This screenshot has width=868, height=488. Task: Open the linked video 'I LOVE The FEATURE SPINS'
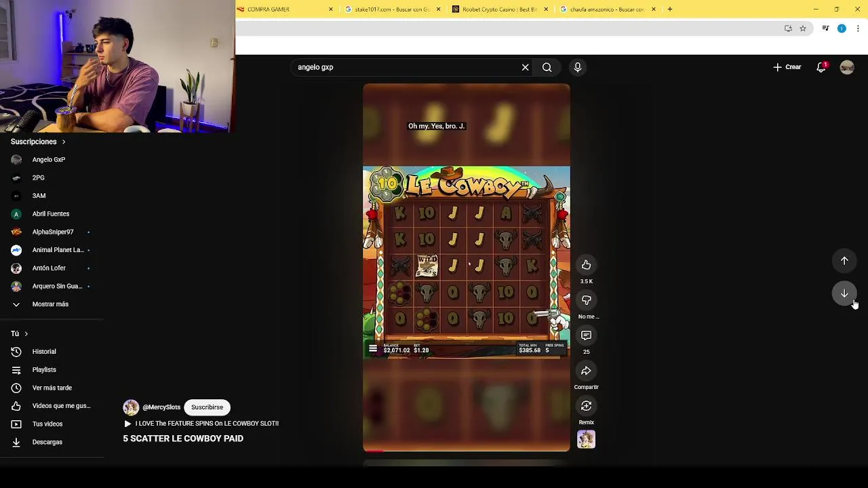pos(202,424)
